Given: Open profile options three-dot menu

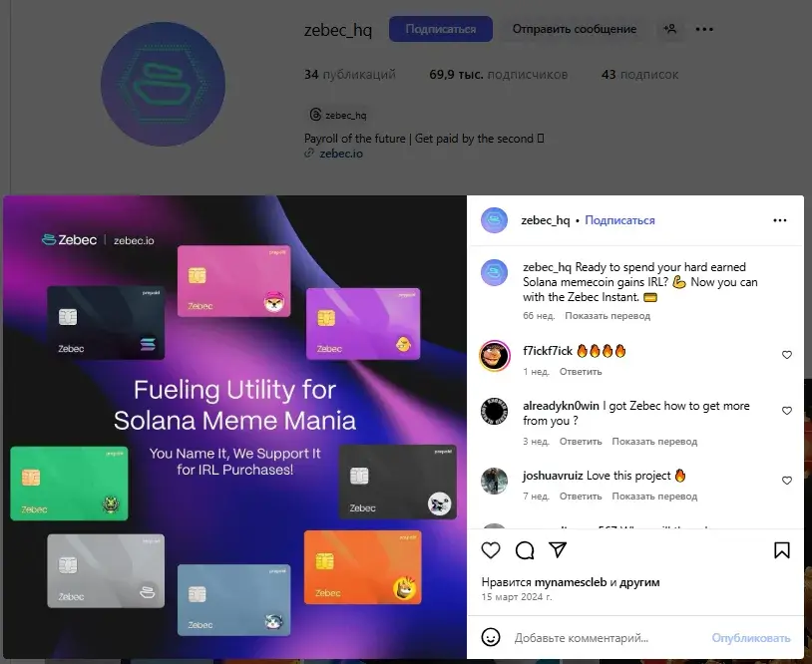Looking at the screenshot, I should 704,29.
